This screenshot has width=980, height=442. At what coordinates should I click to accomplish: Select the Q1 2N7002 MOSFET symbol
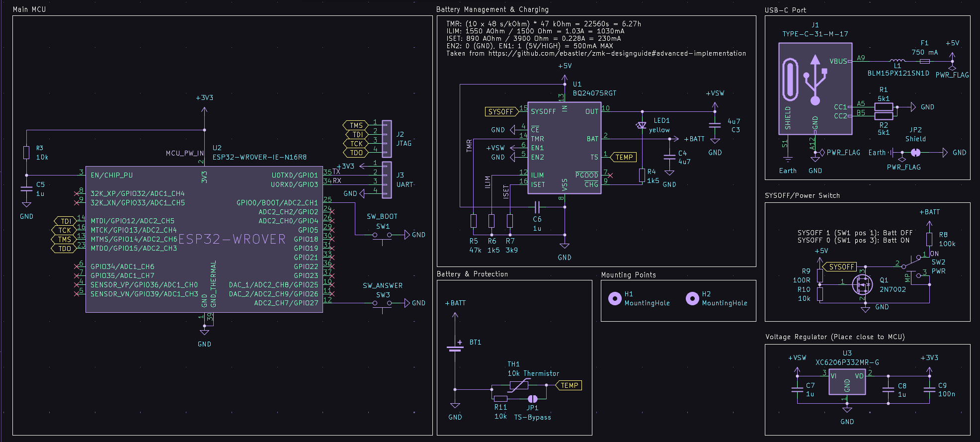click(x=862, y=285)
